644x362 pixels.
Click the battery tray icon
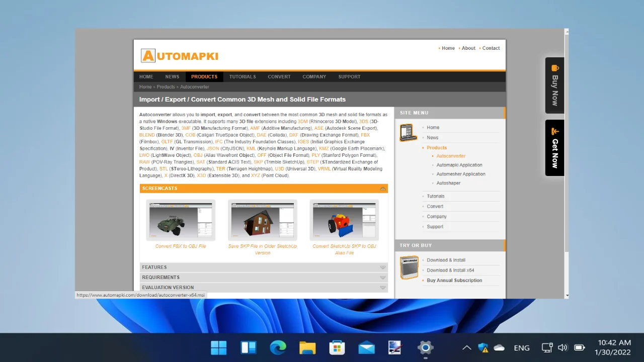point(580,347)
